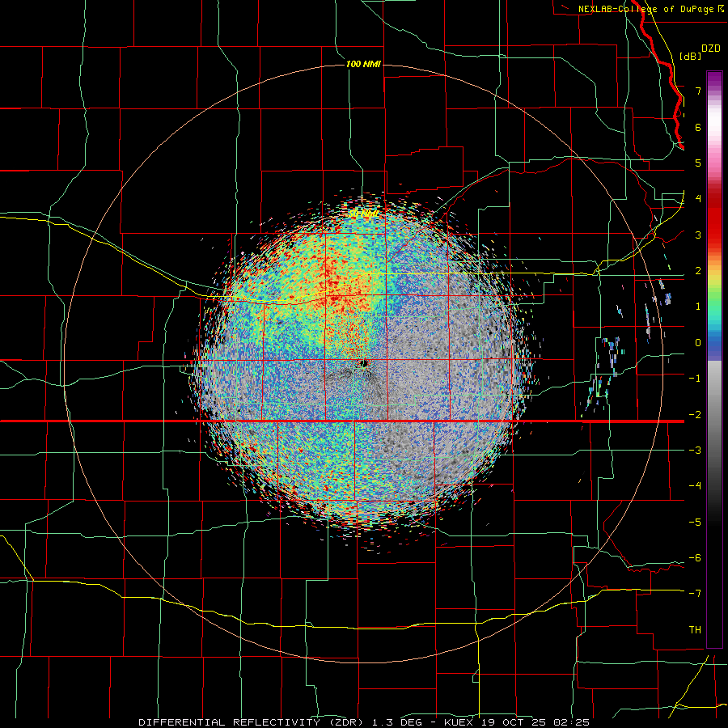The height and width of the screenshot is (728, 728).
Task: Click the '0' tick on the color scale
Action: coord(698,343)
